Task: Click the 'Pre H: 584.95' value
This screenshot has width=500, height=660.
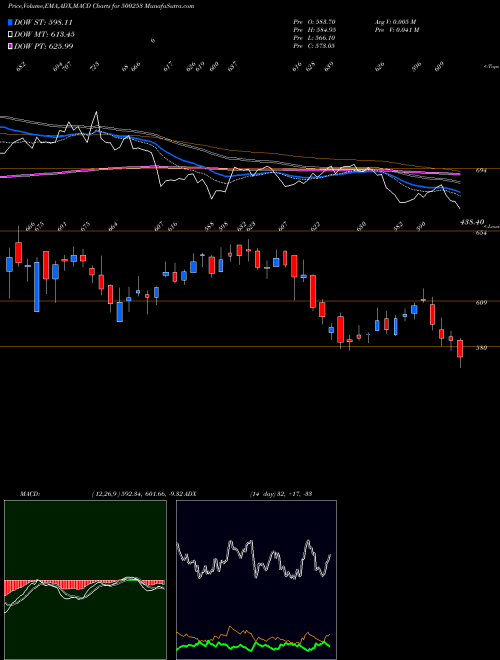Action: click(314, 30)
